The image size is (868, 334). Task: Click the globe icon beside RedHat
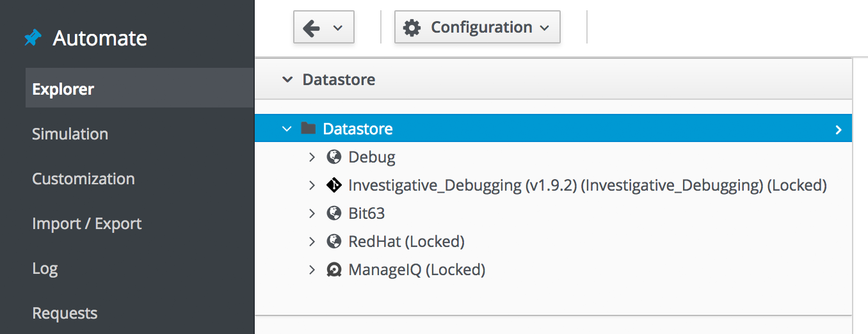click(334, 241)
